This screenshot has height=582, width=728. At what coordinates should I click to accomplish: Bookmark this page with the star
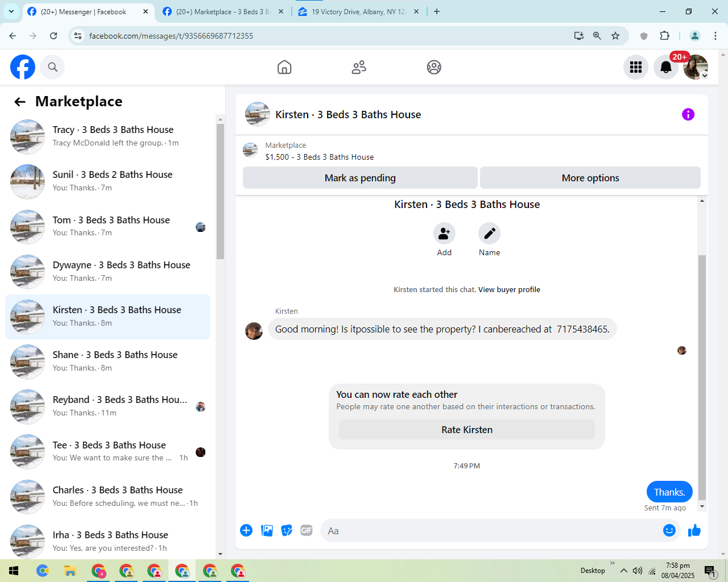click(615, 36)
